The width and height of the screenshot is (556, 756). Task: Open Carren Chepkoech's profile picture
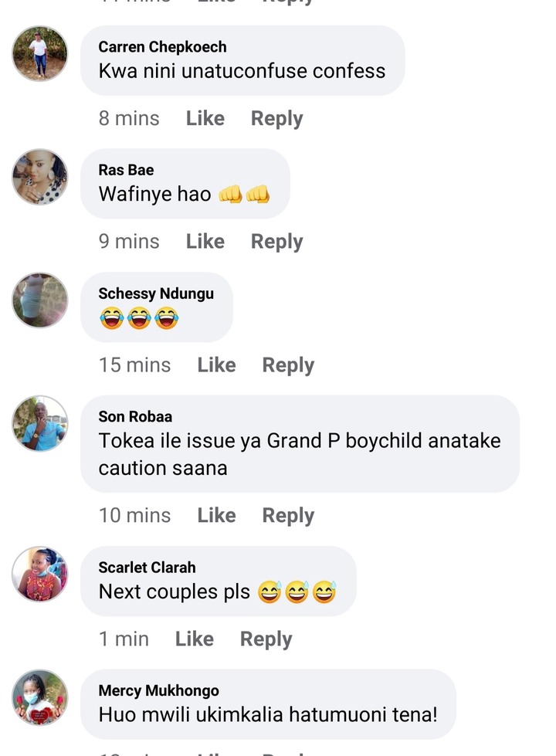coord(40,53)
